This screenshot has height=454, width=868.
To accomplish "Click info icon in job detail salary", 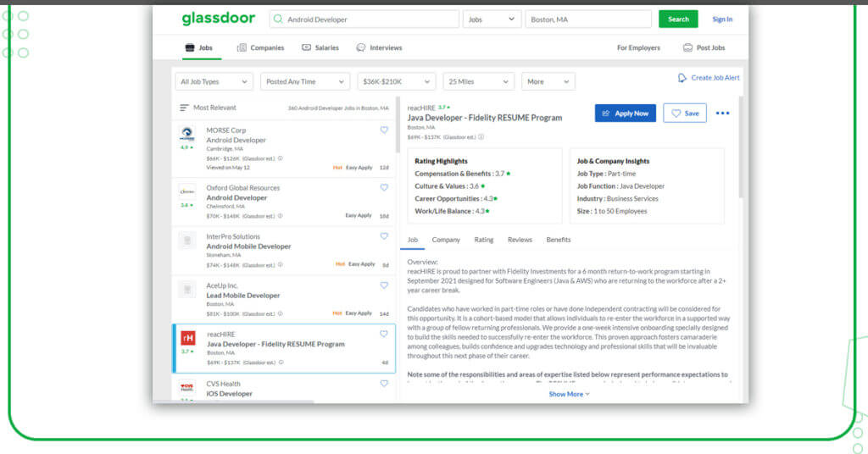I will (481, 137).
